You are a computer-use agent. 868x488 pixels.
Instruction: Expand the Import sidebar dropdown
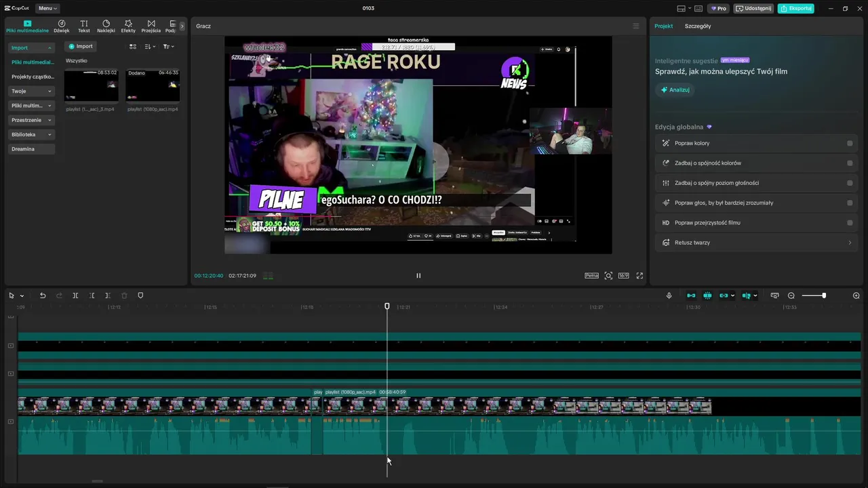31,47
